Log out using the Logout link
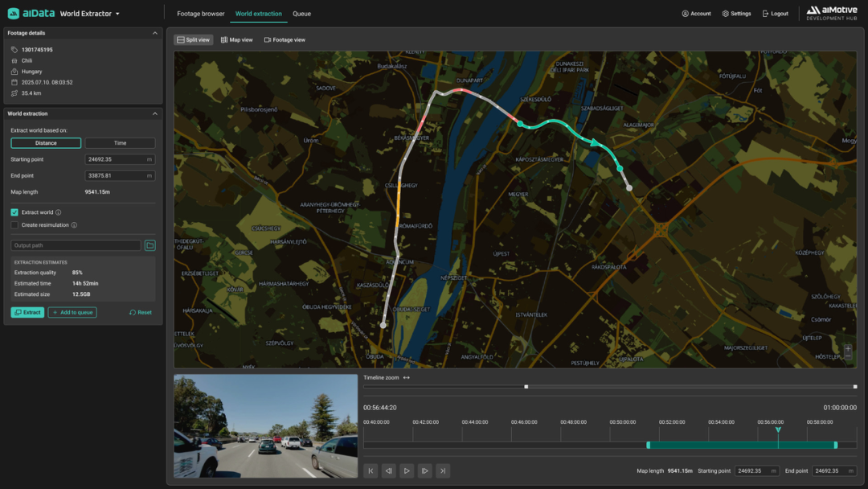 coord(775,14)
